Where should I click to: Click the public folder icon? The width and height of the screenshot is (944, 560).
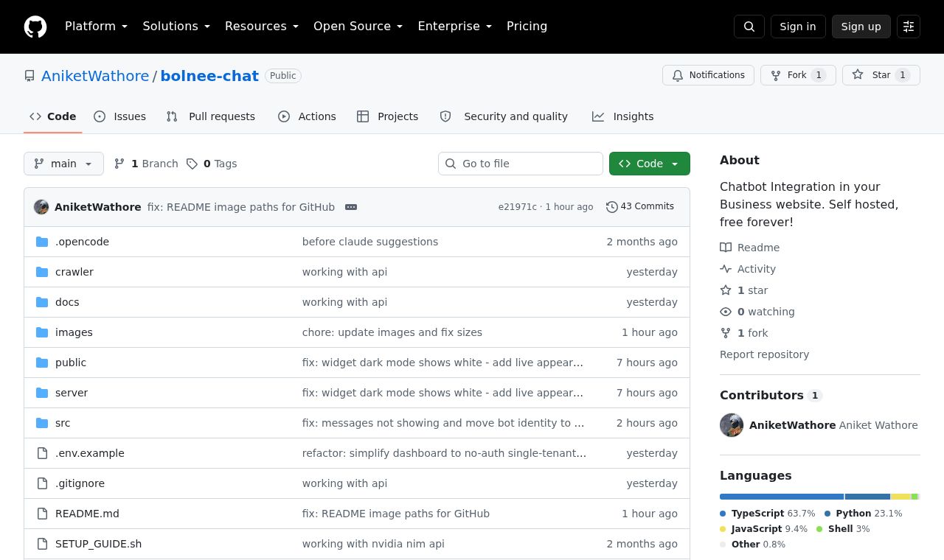pos(42,363)
